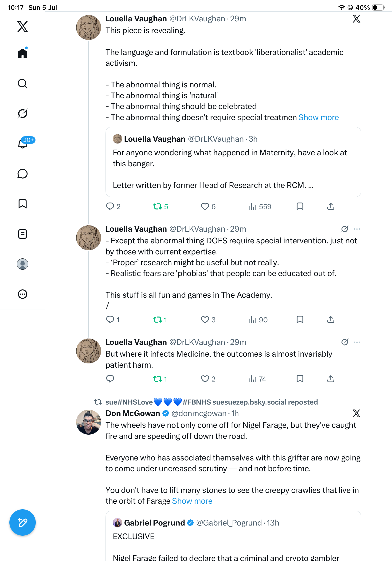Tap the compose new post button
Viewport: 392px width, 561px height.
[23, 522]
